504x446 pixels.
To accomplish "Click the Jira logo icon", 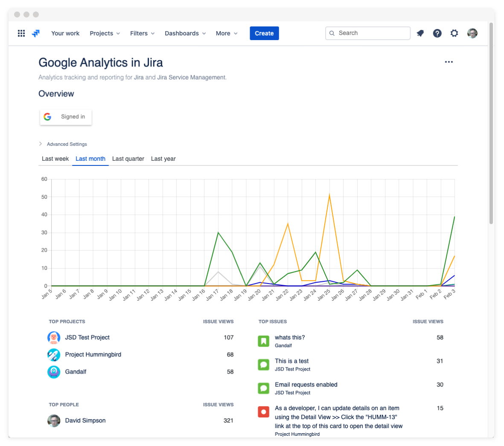I will (x=36, y=33).
